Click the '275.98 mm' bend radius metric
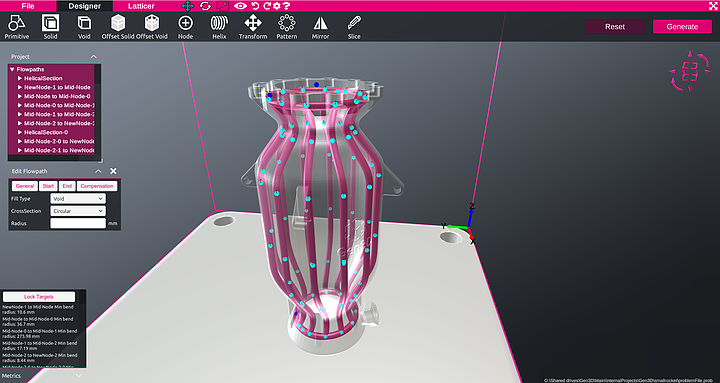The width and height of the screenshot is (720, 383). pos(39,333)
